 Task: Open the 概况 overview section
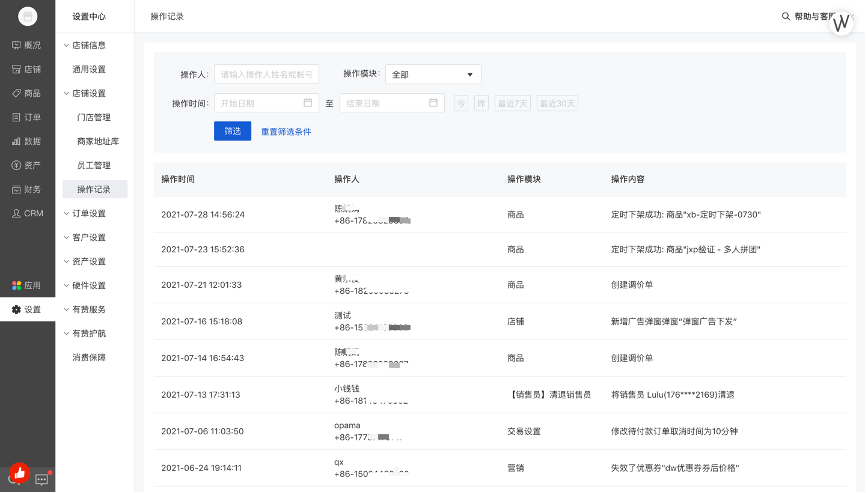click(27, 45)
